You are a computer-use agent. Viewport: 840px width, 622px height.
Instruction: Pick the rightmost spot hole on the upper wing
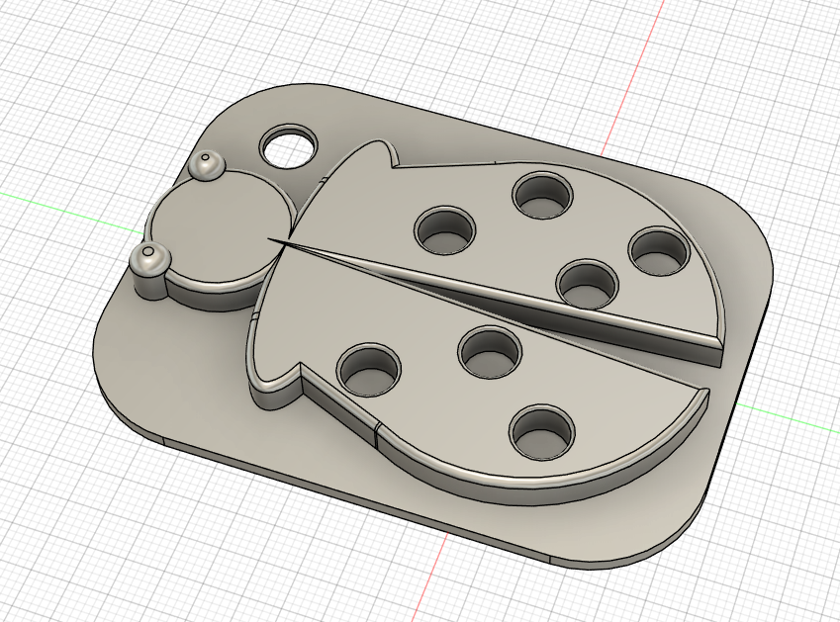(x=658, y=251)
